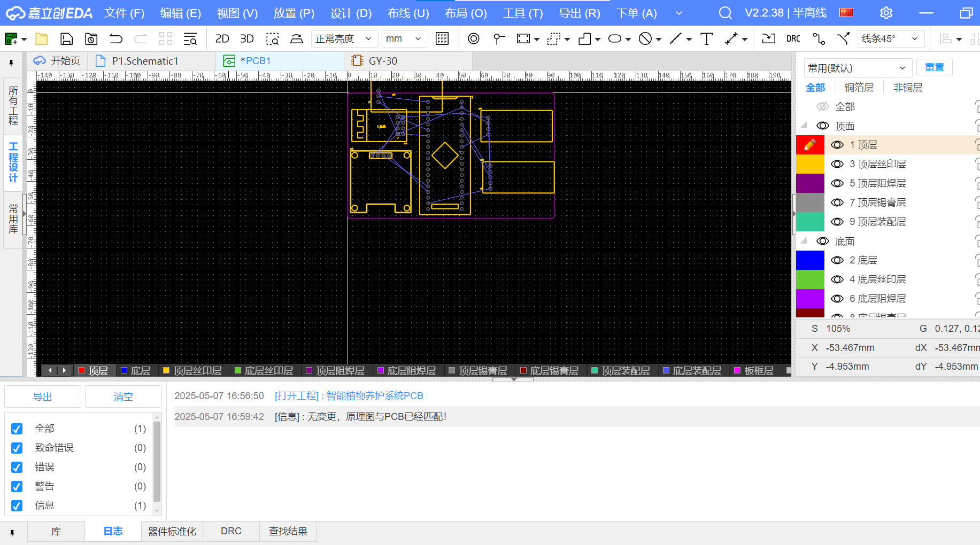Screen dimensions: 980x545
Task: Toggle eye for 2 底层 layer
Action: click(x=837, y=260)
